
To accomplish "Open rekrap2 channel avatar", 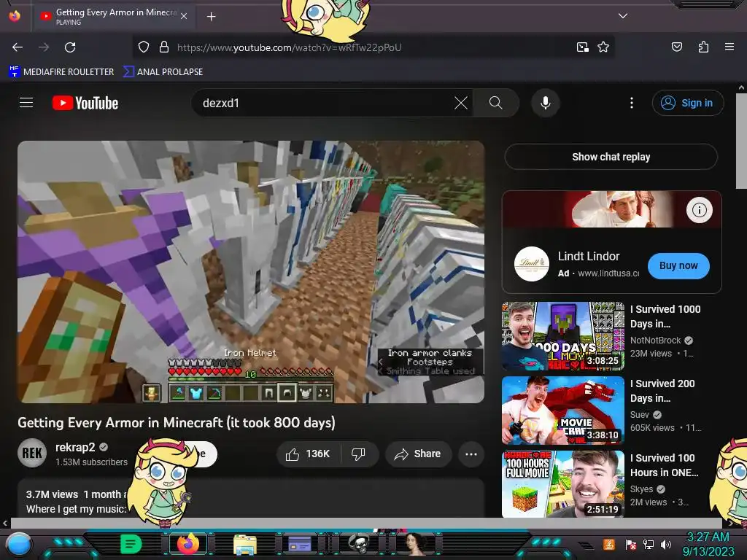I will 32,453.
